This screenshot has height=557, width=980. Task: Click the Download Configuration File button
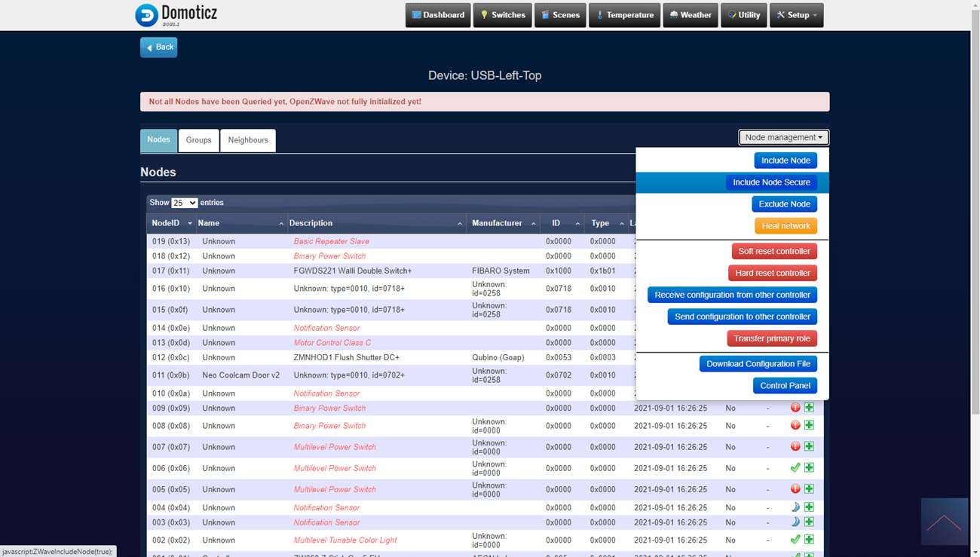(758, 364)
